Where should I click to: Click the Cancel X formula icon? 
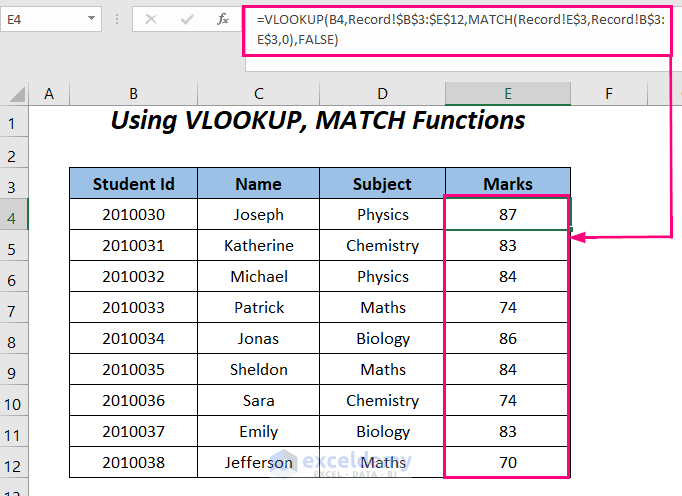coord(151,20)
